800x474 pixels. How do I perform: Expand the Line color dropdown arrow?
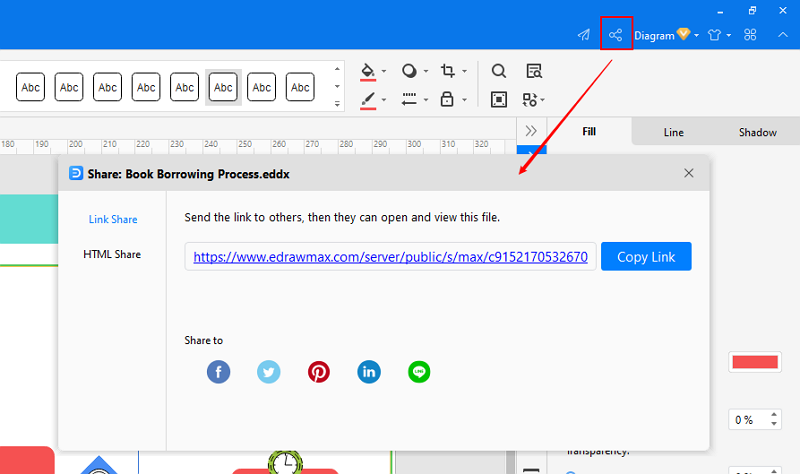[x=384, y=100]
